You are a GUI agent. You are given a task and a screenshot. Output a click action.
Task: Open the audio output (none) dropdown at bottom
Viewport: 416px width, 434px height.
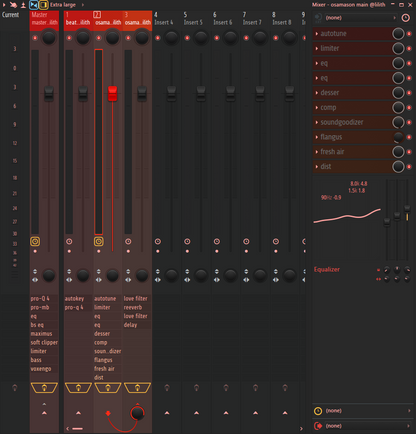(x=368, y=426)
